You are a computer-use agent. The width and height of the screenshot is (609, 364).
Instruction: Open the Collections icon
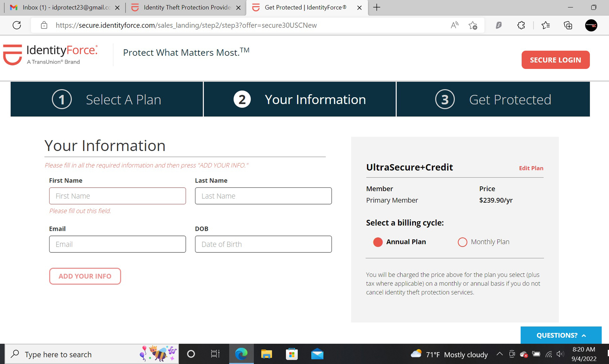[x=568, y=25]
